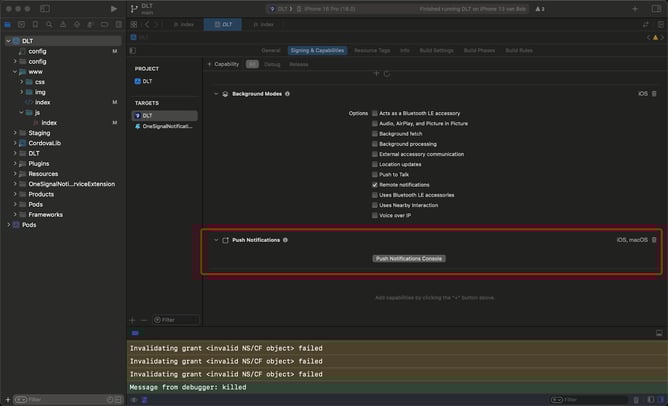Collapse the js folder

22,112
